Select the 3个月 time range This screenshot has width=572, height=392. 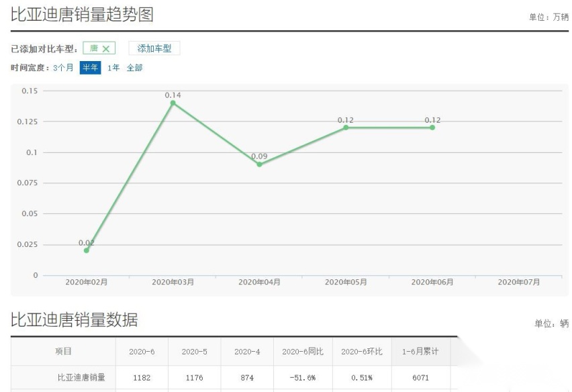[63, 68]
